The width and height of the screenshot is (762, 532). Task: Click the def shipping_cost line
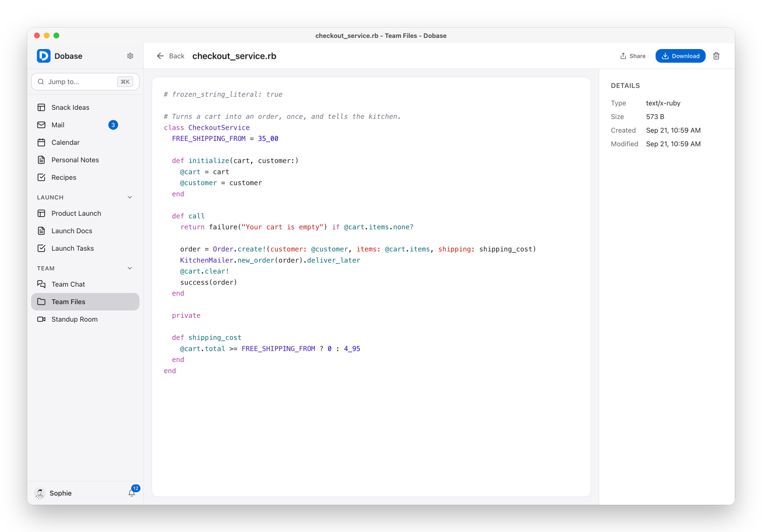(x=207, y=337)
